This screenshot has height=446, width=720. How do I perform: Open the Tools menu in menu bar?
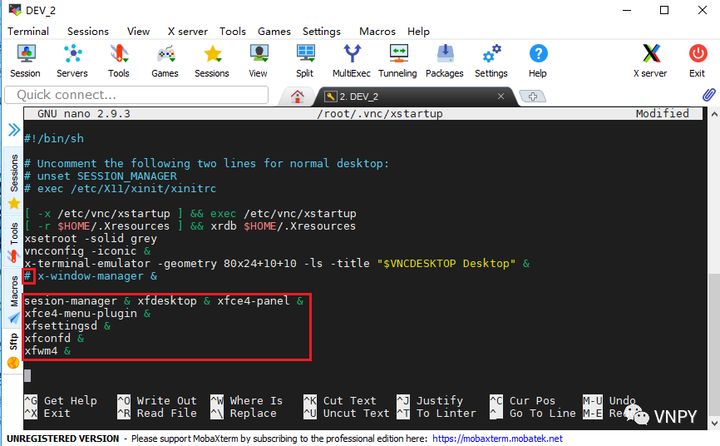(232, 31)
